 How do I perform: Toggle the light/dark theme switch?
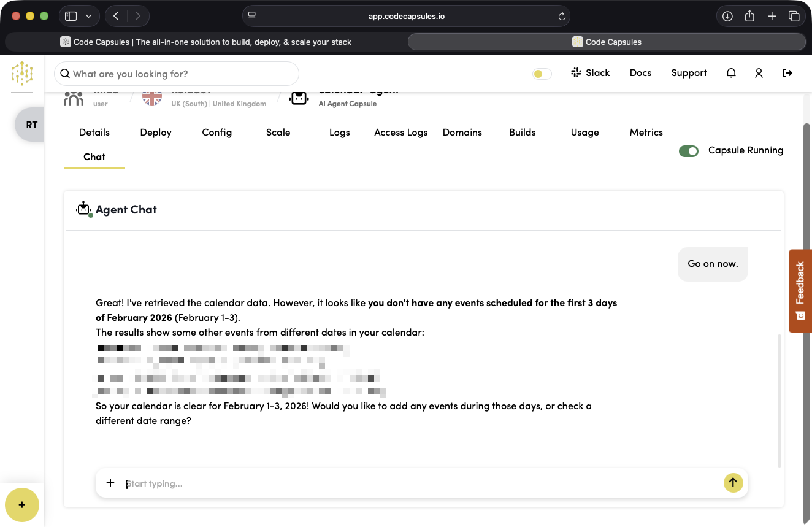click(542, 74)
